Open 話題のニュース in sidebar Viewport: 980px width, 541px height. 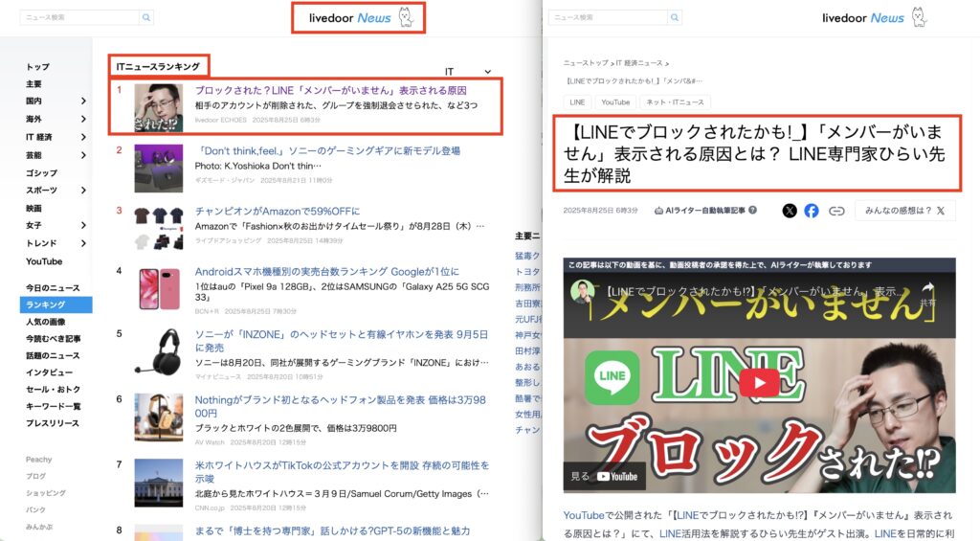(x=53, y=355)
